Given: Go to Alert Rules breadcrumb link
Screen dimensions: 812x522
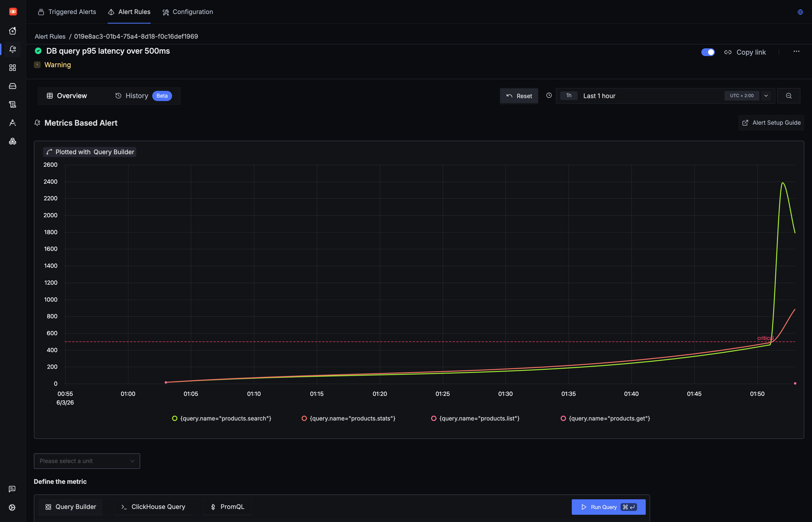Looking at the screenshot, I should pos(50,36).
